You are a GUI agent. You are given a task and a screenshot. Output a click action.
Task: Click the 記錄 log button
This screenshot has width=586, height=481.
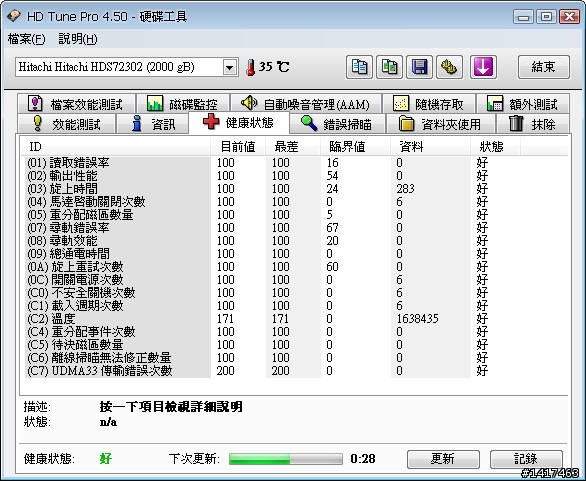click(x=526, y=459)
